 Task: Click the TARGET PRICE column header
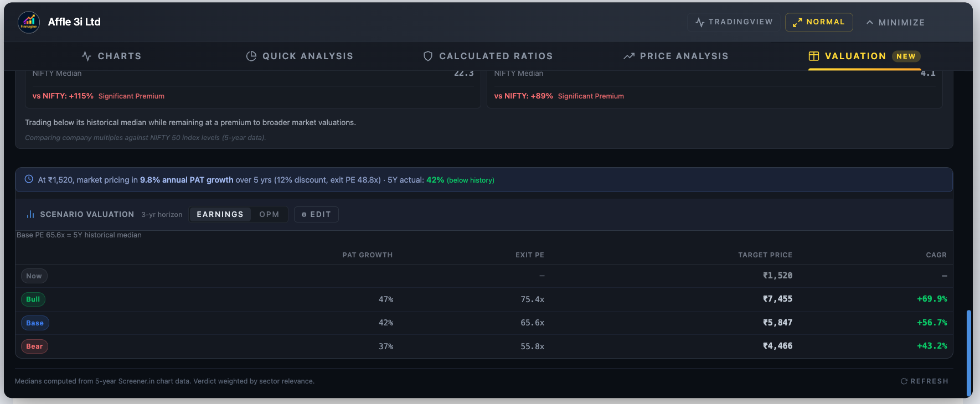coord(765,255)
